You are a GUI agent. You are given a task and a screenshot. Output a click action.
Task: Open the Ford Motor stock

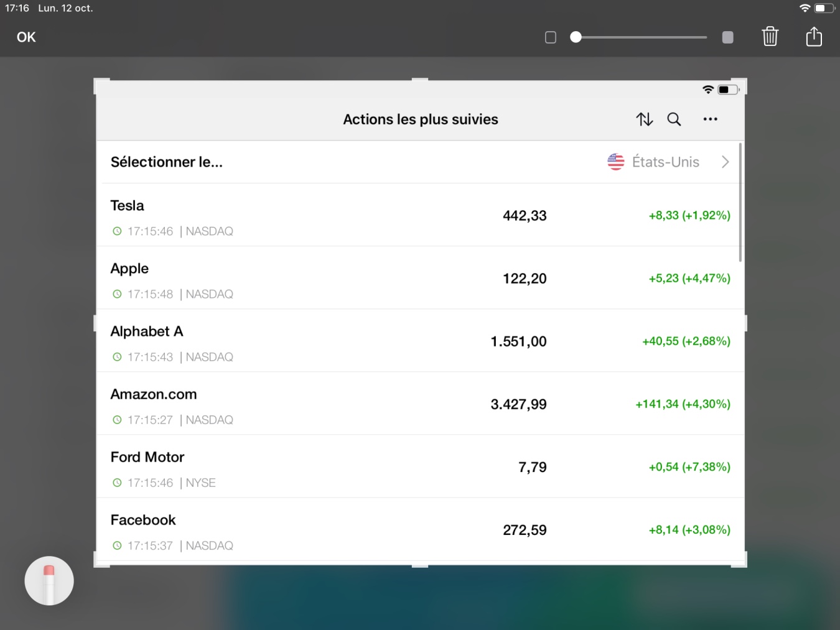pyautogui.click(x=421, y=466)
